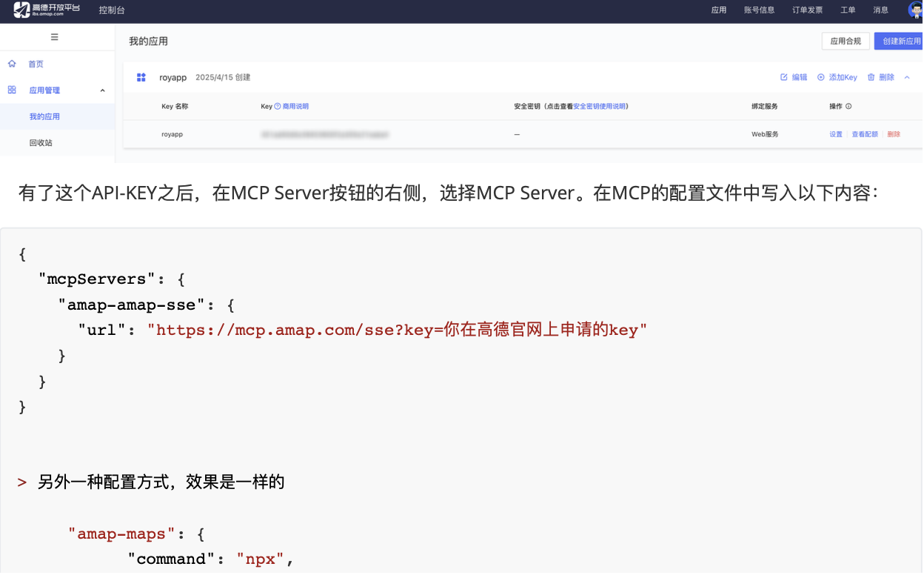Open 工单 in top navigation
This screenshot has height=575, width=924.
tap(848, 10)
